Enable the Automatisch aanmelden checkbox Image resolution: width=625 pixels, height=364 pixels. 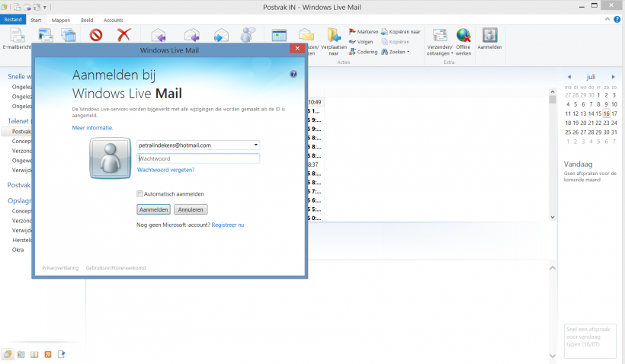[x=139, y=193]
